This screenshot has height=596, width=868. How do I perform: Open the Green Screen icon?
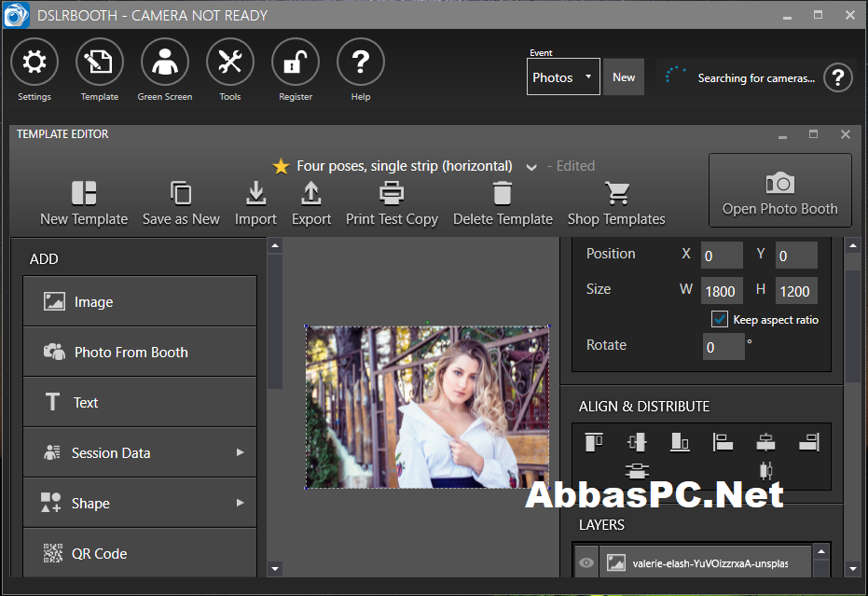165,62
